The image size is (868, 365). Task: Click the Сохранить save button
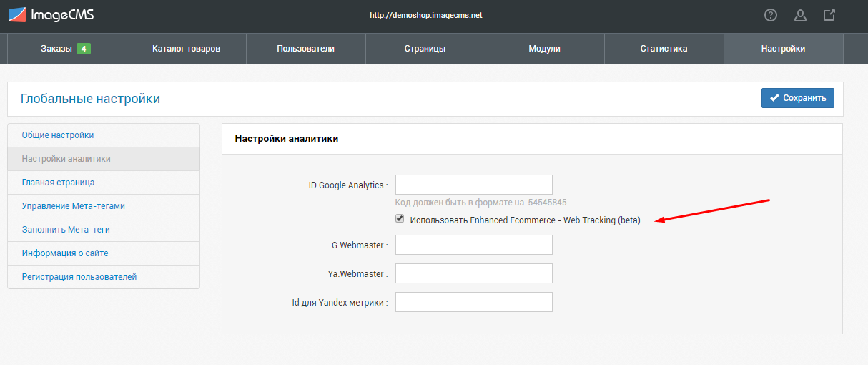[797, 98]
